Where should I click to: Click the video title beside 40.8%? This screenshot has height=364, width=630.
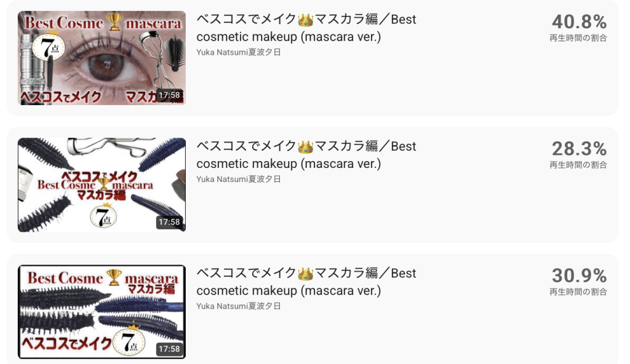tap(306, 28)
